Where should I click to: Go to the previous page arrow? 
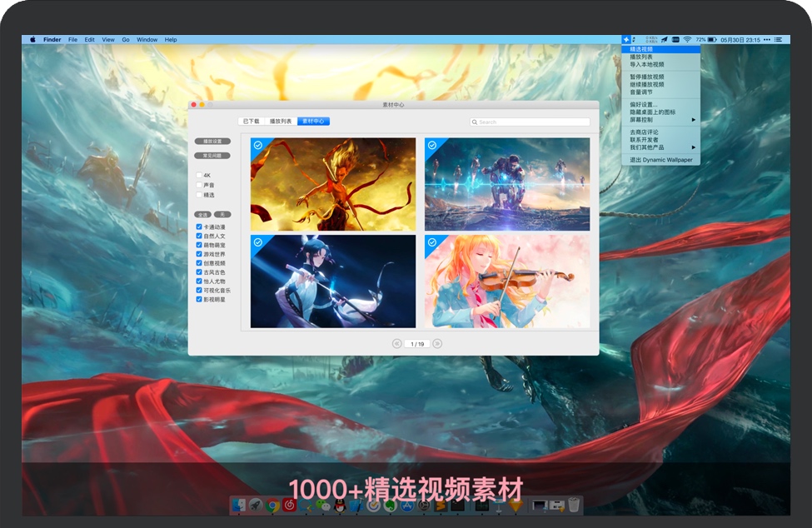coord(396,343)
